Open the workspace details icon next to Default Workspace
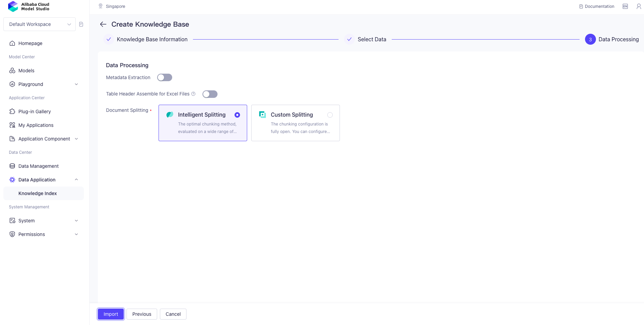This screenshot has width=644, height=325. click(81, 24)
